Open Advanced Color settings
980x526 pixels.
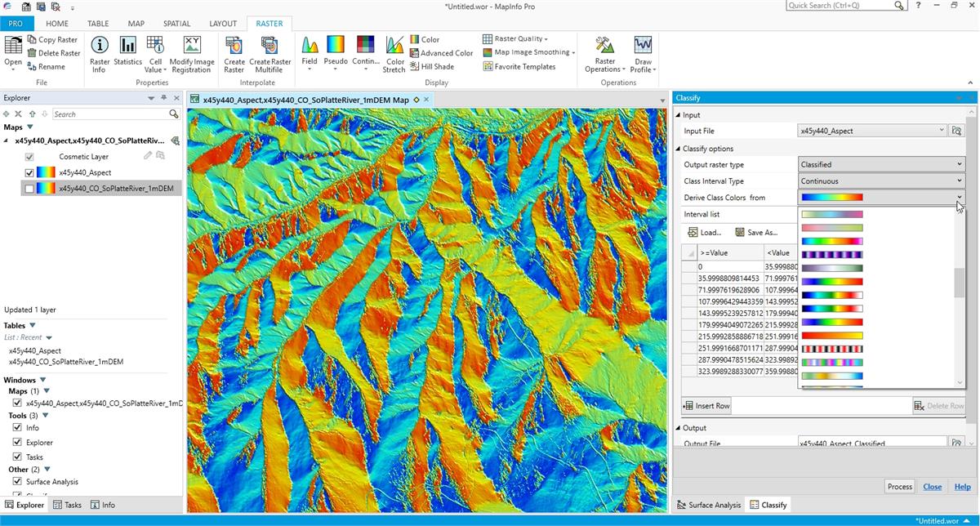[441, 53]
